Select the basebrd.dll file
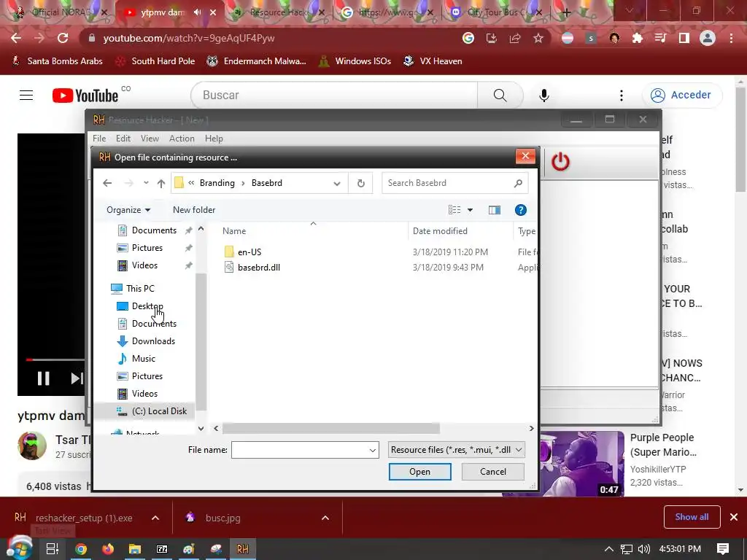The width and height of the screenshot is (747, 560). point(259,268)
